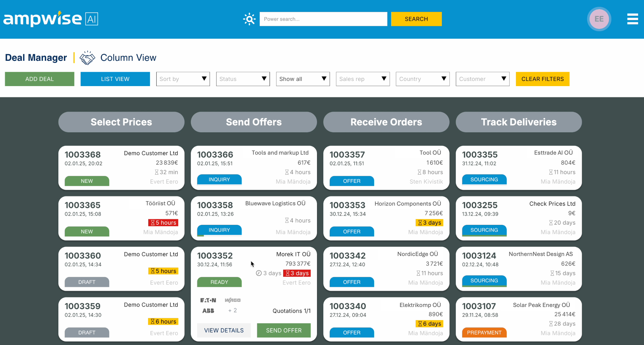This screenshot has width=644, height=345.
Task: Expand the +2 hidden brands on deal 1003352
Action: (x=232, y=311)
